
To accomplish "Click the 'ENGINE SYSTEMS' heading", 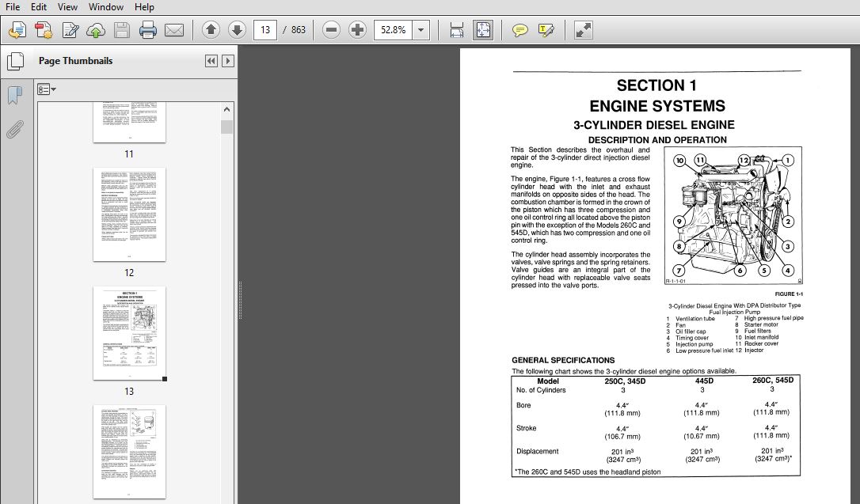I will click(657, 106).
